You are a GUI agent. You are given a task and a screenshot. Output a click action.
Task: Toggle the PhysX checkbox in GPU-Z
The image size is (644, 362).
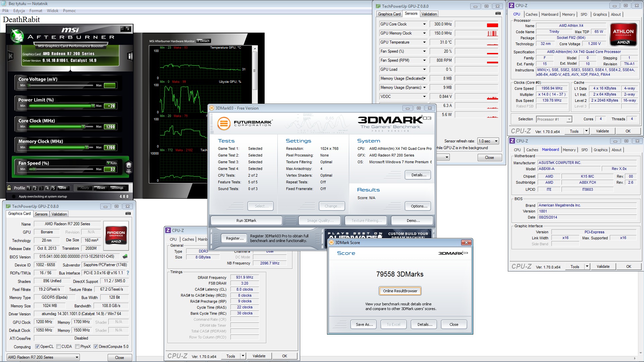[77, 347]
